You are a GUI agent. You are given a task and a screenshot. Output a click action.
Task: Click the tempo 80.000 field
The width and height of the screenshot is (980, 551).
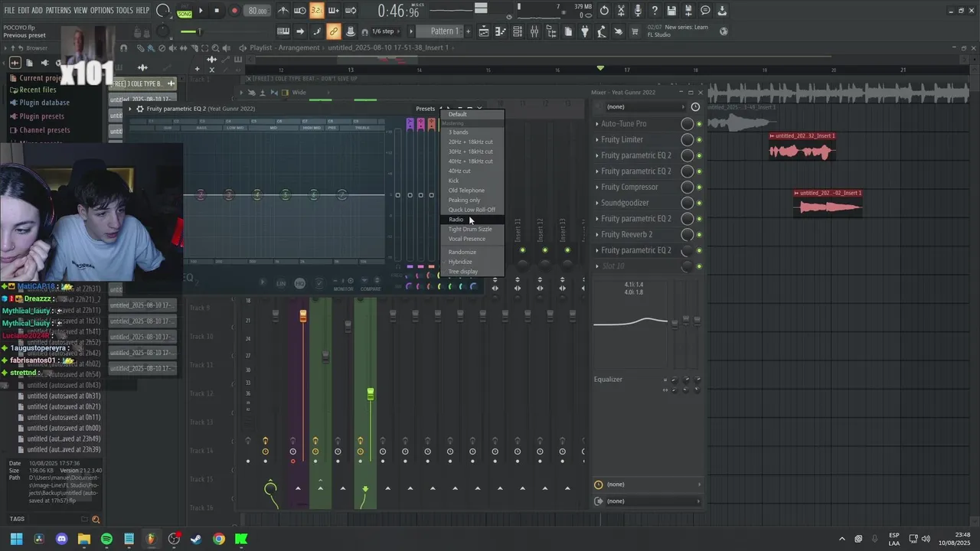point(258,11)
